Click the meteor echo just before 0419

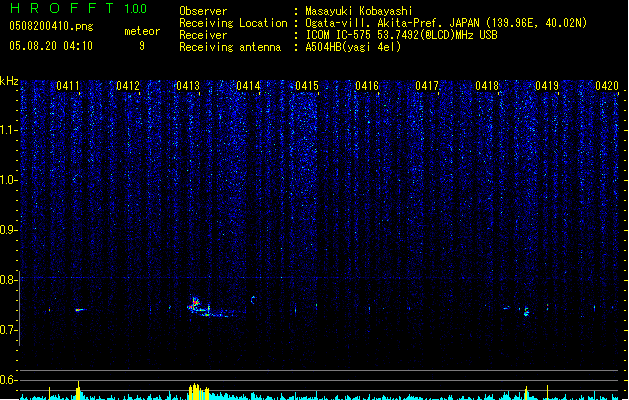[x=526, y=312]
